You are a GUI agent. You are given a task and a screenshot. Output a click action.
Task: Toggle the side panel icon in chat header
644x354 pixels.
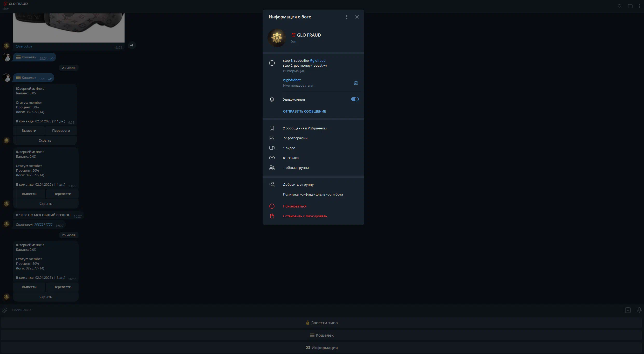click(630, 6)
